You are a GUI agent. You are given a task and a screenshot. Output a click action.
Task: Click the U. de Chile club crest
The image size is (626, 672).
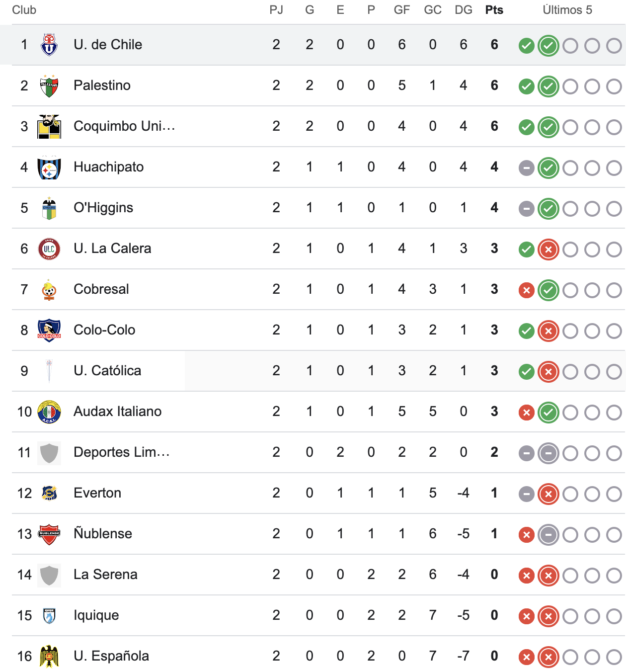coord(48,45)
